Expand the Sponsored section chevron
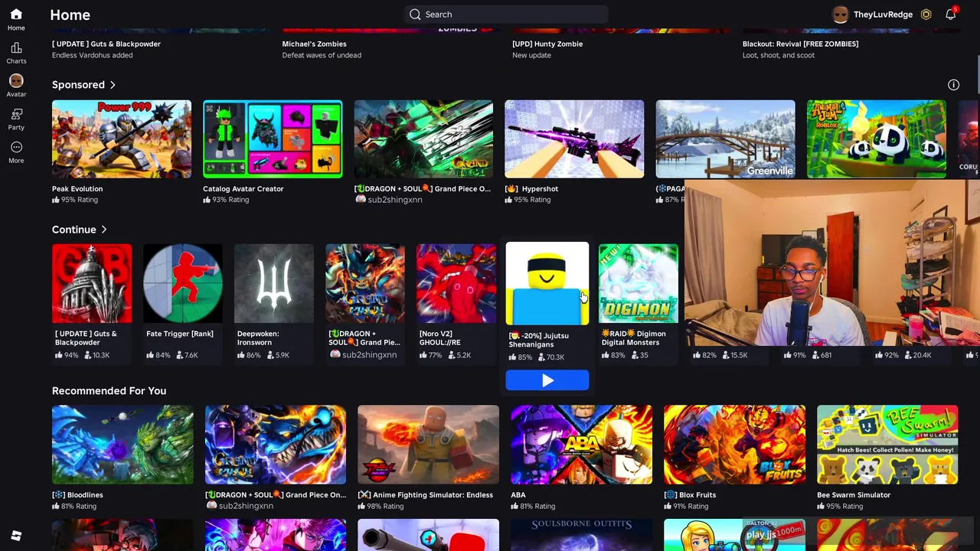This screenshot has width=980, height=551. pos(113,85)
